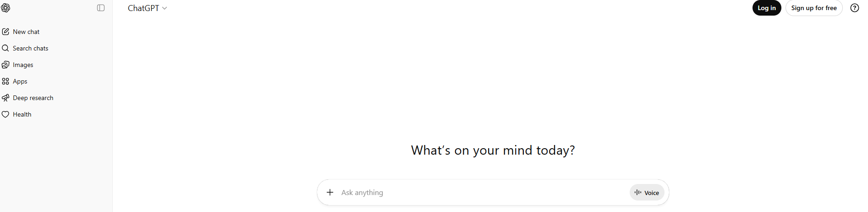Focus the Ask anything input field
The image size is (868, 212).
481,193
